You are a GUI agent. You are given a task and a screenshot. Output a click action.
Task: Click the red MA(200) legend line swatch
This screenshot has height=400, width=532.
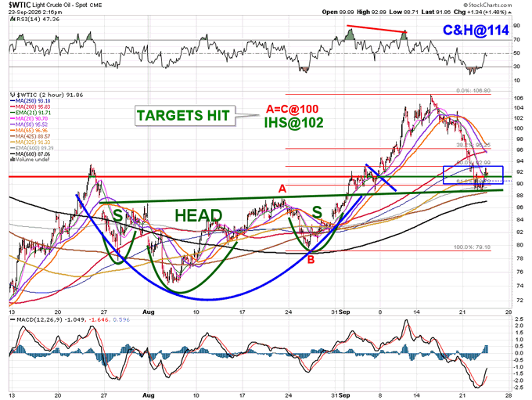13,106
